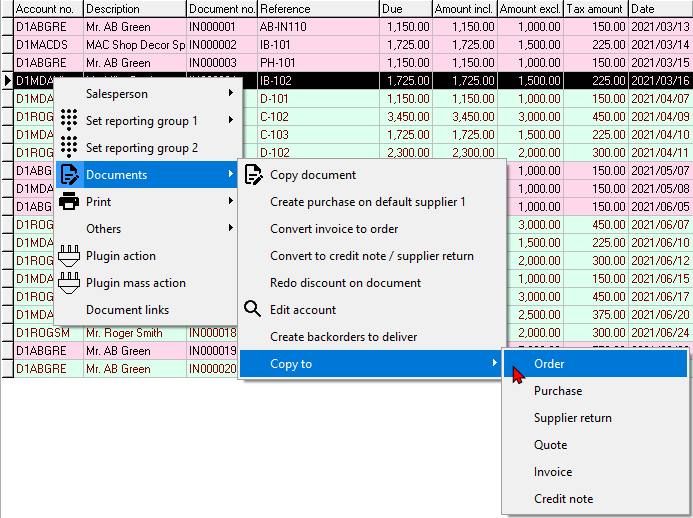Screen dimensions: 693x518
Task: Click the Account no. column header
Action: pos(49,9)
